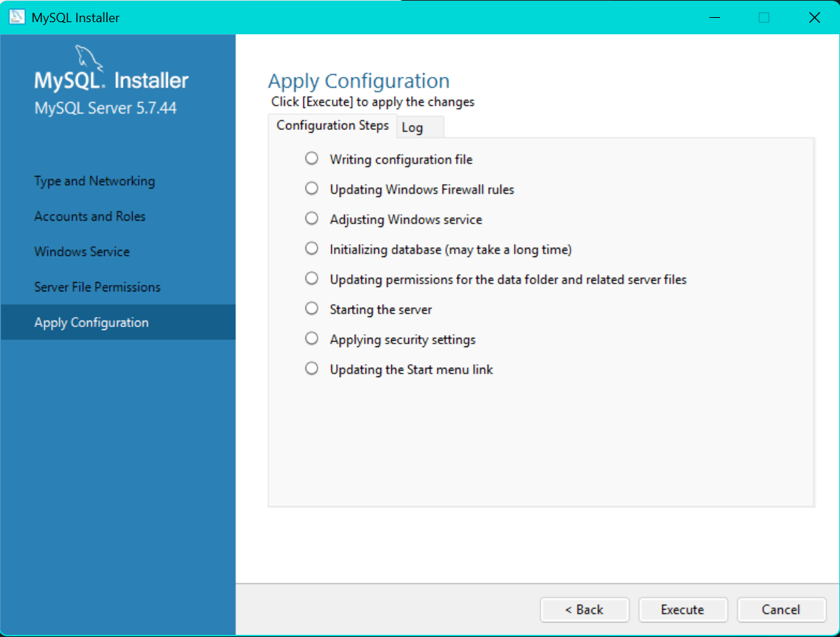
Task: Click the Applying security settings step circle
Action: click(x=312, y=338)
